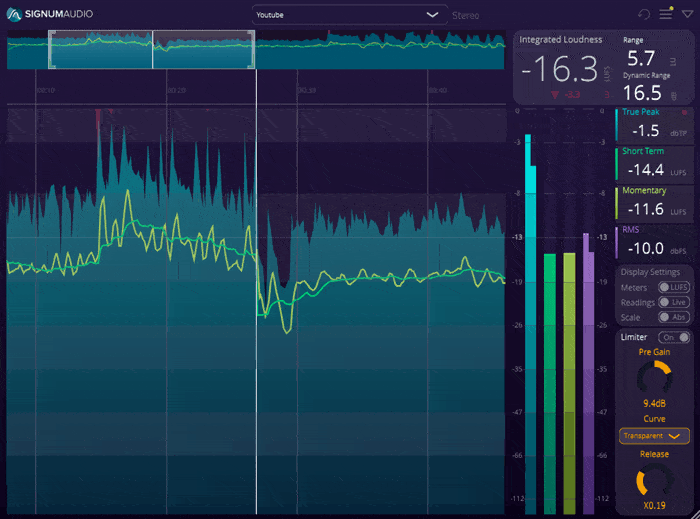This screenshot has width=700, height=519.
Task: Toggle the Scale Abs switch
Action: pos(672,317)
